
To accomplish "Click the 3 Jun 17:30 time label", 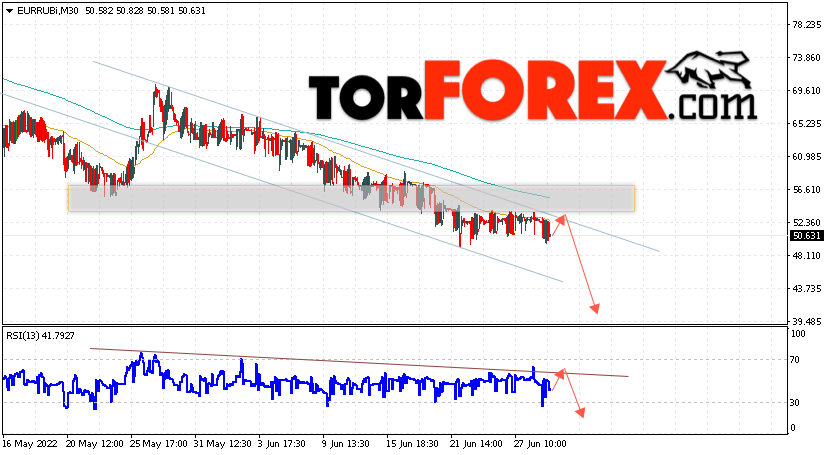I will coord(282,444).
